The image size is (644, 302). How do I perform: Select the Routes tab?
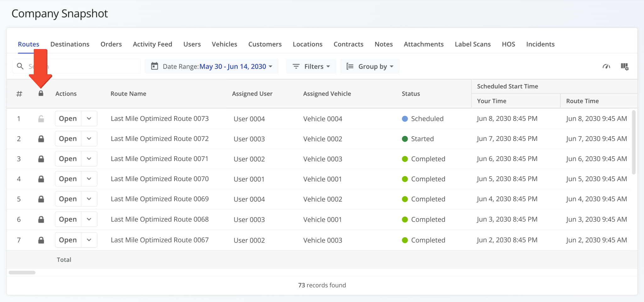pyautogui.click(x=29, y=44)
